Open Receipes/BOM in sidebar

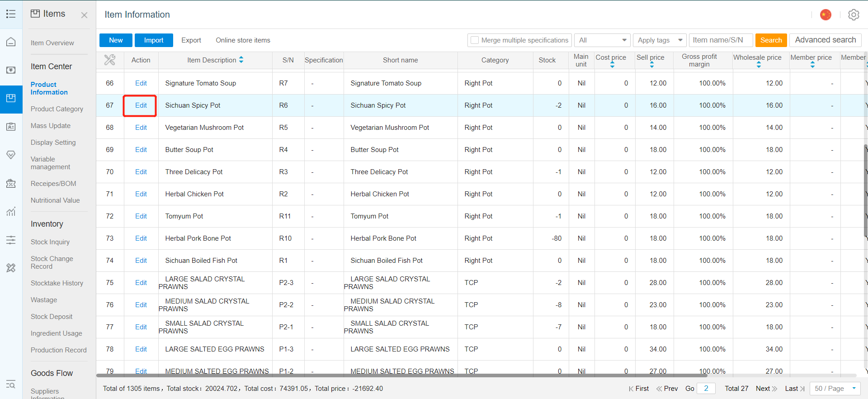coord(53,184)
